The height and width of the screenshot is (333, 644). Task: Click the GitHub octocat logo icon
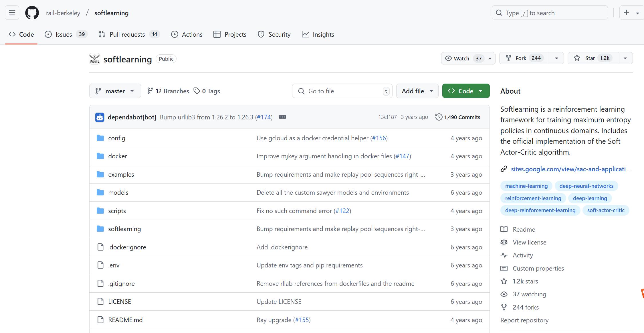pyautogui.click(x=32, y=13)
